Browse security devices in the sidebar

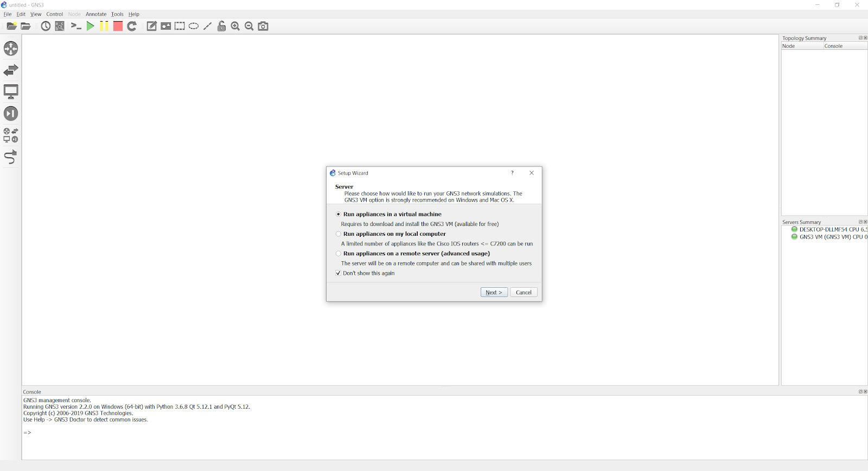11,114
